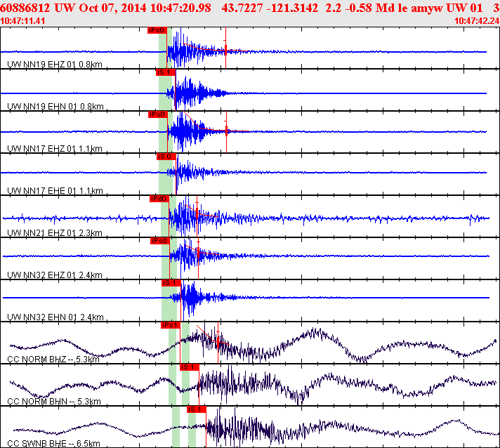Screen dimensions: 500x448
Task: Select the iS 1 pick flag on SWNB BHE
Action: [196, 409]
